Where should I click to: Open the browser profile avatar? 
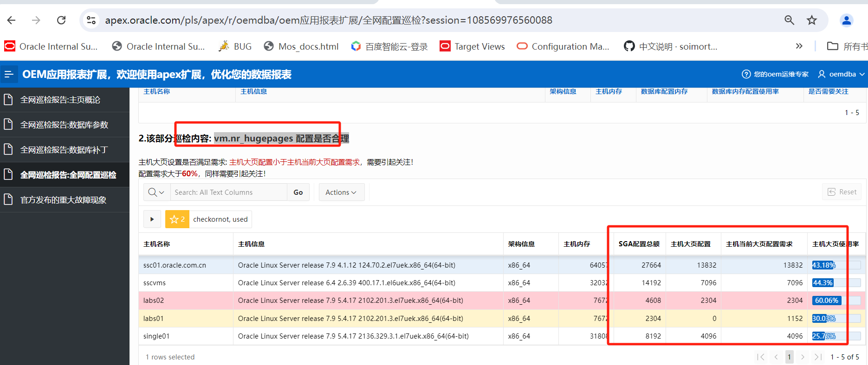pyautogui.click(x=847, y=20)
